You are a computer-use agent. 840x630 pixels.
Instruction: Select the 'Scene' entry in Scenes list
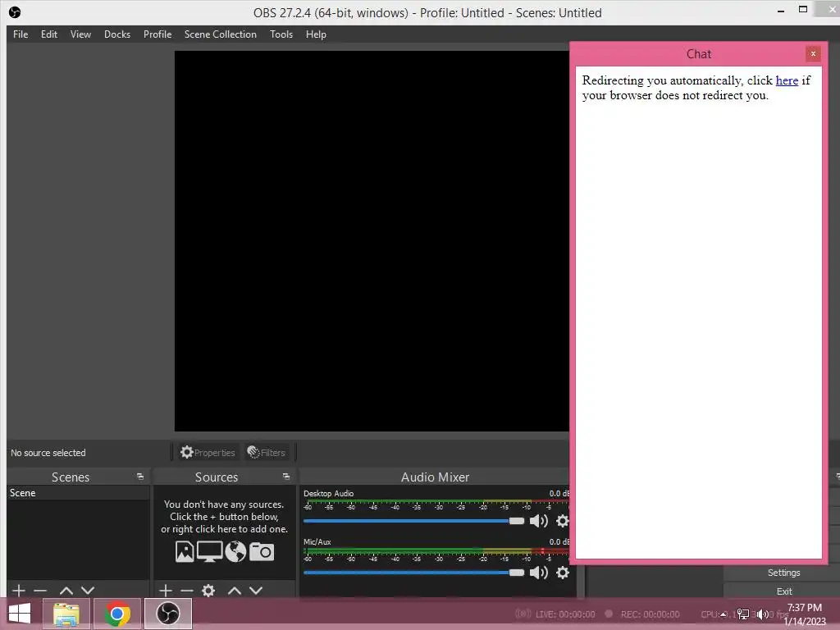tap(78, 493)
